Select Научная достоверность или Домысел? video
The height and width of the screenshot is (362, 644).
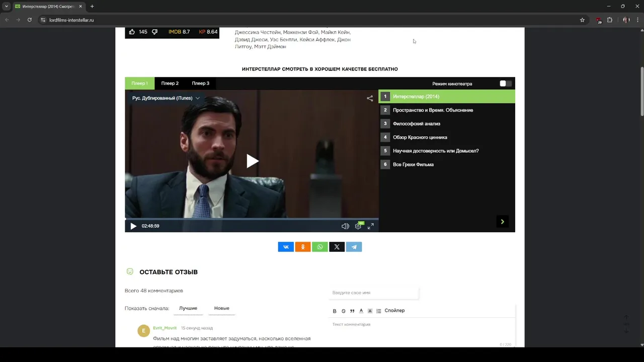[x=447, y=151]
